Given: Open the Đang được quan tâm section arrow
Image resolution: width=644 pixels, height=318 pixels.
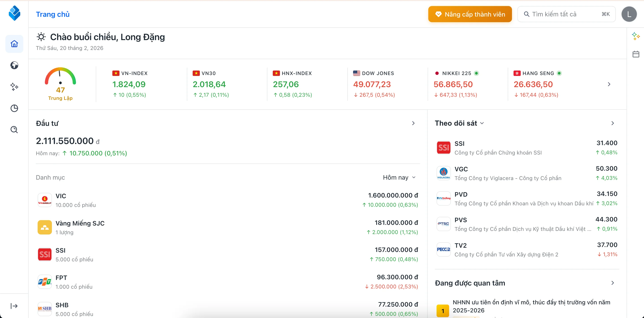Looking at the screenshot, I should 612,283.
